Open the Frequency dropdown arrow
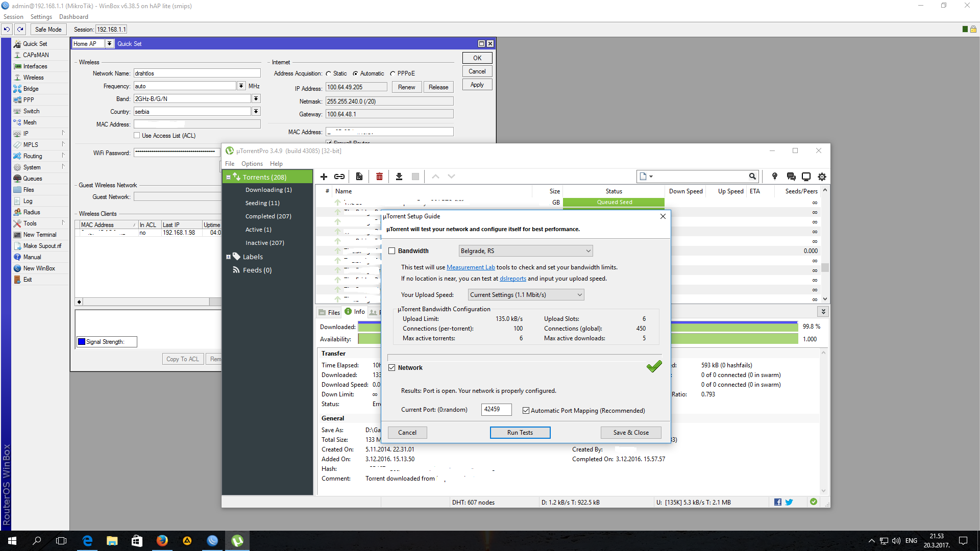 [241, 86]
